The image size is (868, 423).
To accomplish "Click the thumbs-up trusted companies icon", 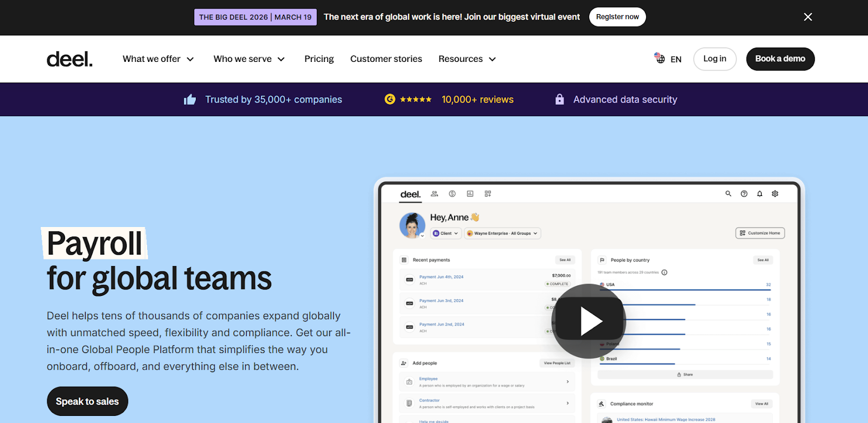I will click(x=190, y=99).
